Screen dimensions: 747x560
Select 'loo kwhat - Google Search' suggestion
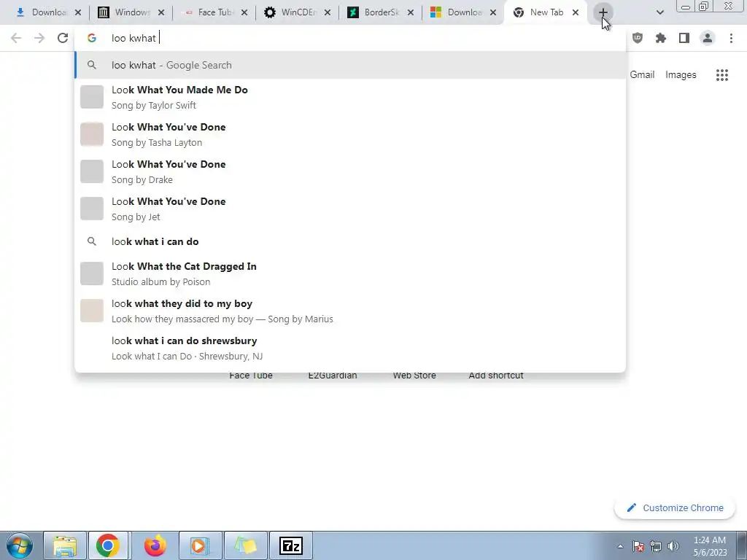click(350, 65)
